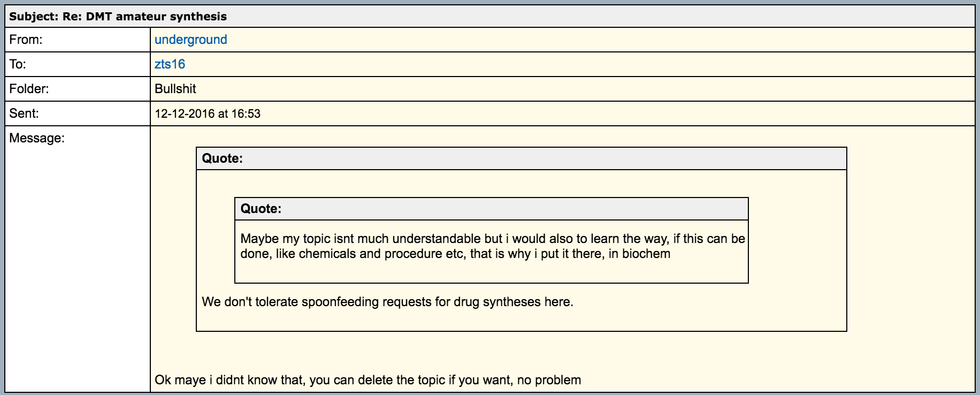
Task: Open recipient profile link 'zts16'
Action: point(170,64)
